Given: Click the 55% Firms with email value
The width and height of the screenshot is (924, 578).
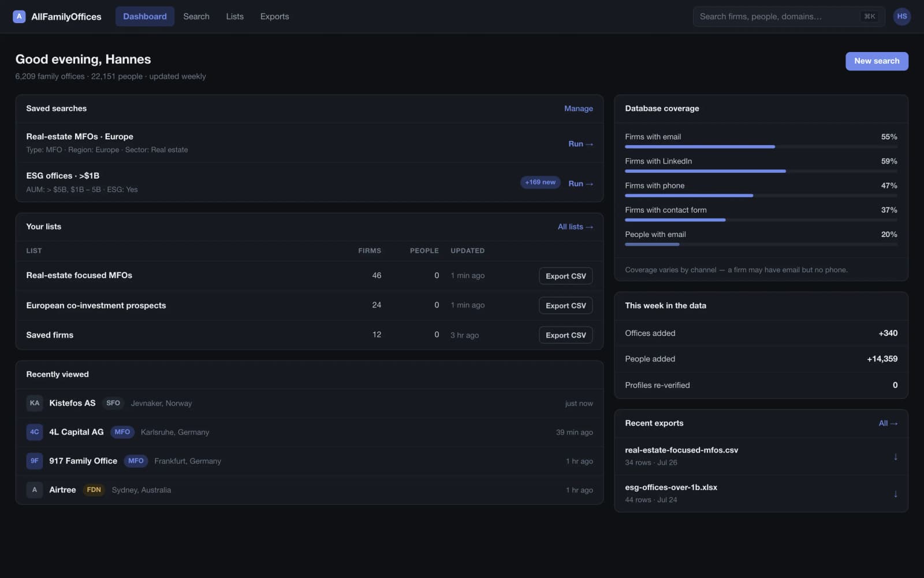Looking at the screenshot, I should pos(889,137).
